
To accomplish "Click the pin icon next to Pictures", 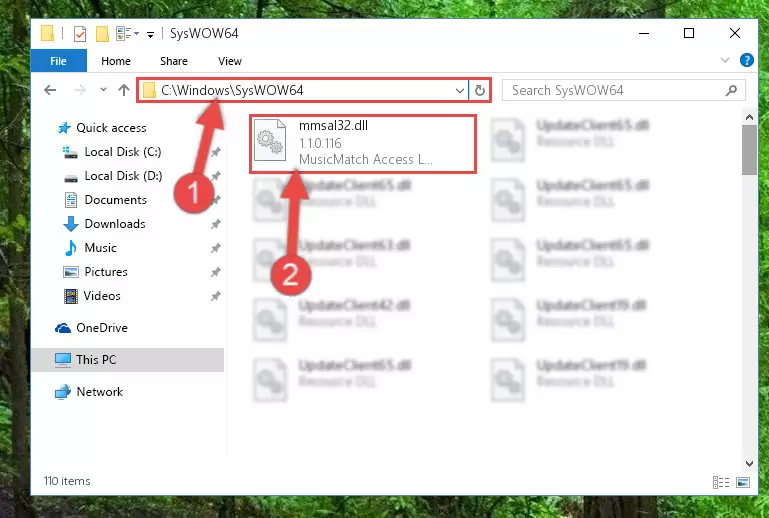I will pyautogui.click(x=216, y=272).
